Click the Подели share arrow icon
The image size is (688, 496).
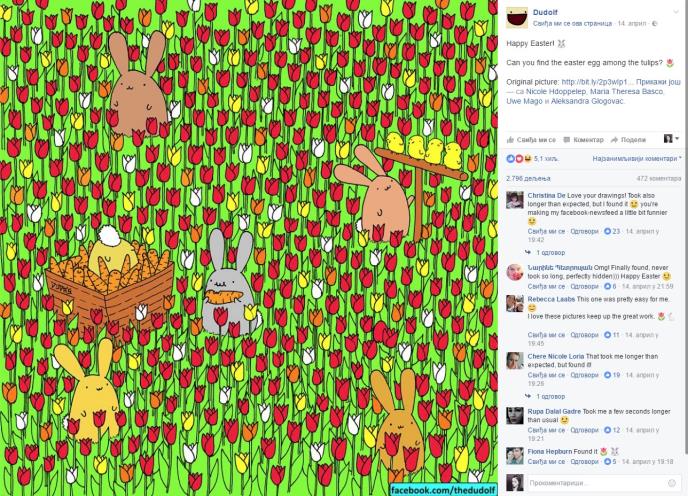[614, 140]
